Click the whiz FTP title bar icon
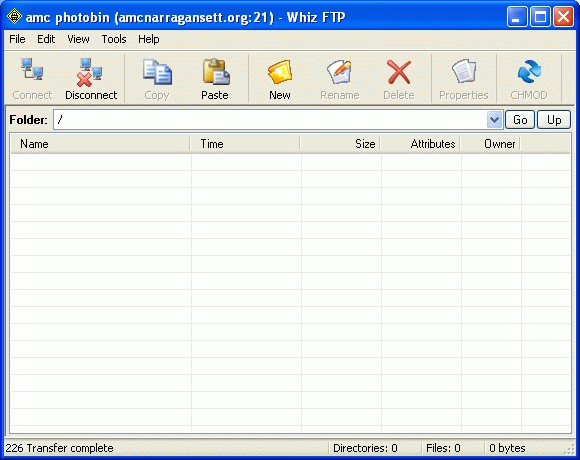The image size is (580, 460). tap(14, 17)
